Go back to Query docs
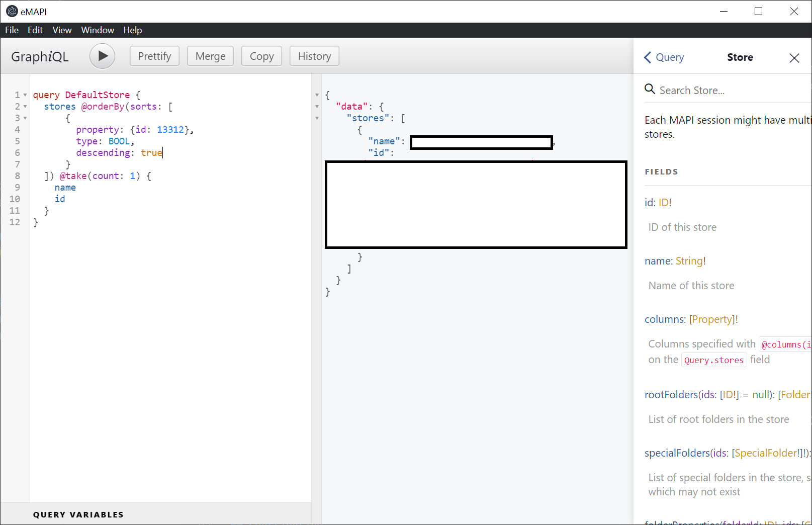Screen dimensions: 812x525 coord(664,57)
